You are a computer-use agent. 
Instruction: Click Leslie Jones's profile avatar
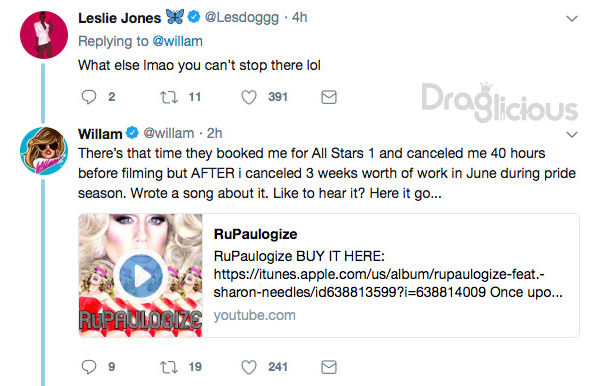click(x=44, y=35)
